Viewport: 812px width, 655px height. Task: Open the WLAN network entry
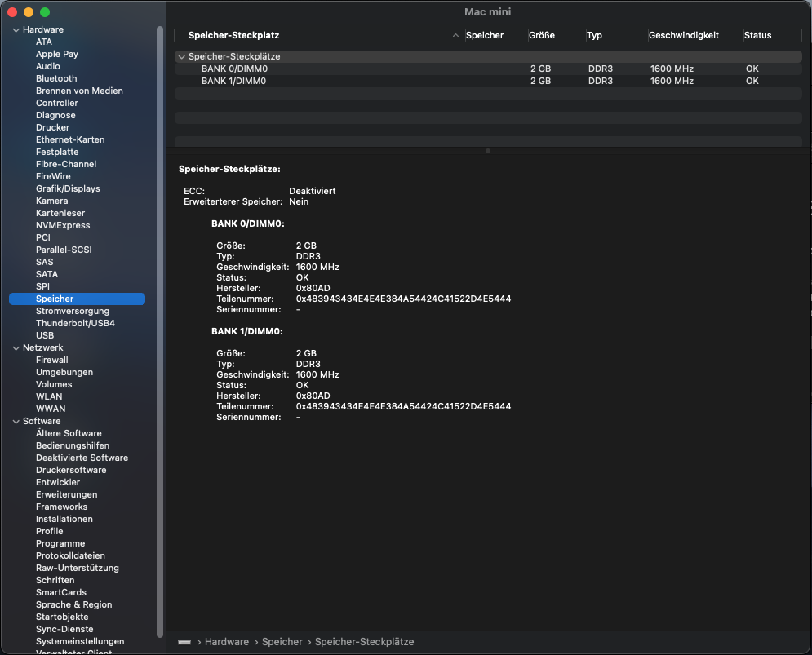(x=49, y=396)
